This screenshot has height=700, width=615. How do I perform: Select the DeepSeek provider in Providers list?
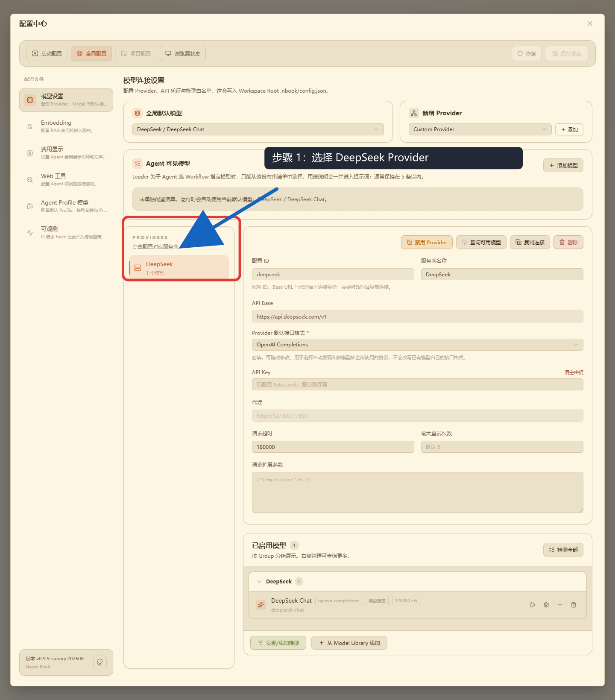point(179,268)
